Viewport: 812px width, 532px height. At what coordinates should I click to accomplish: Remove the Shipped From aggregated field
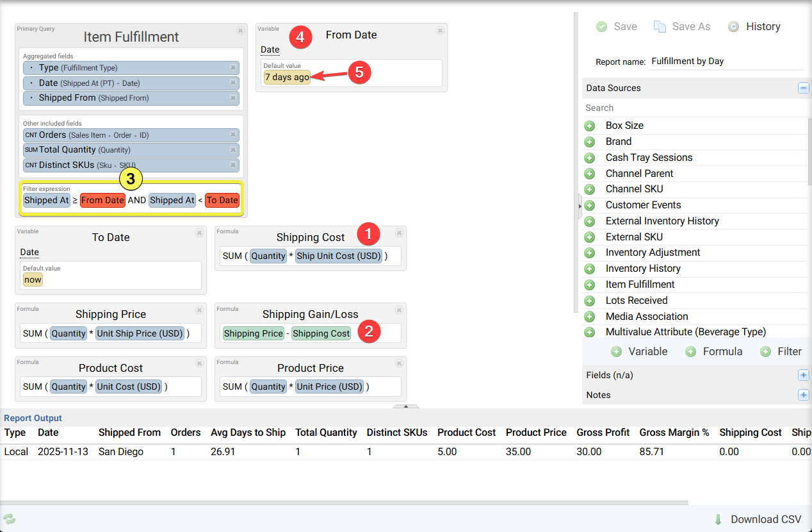tap(233, 98)
